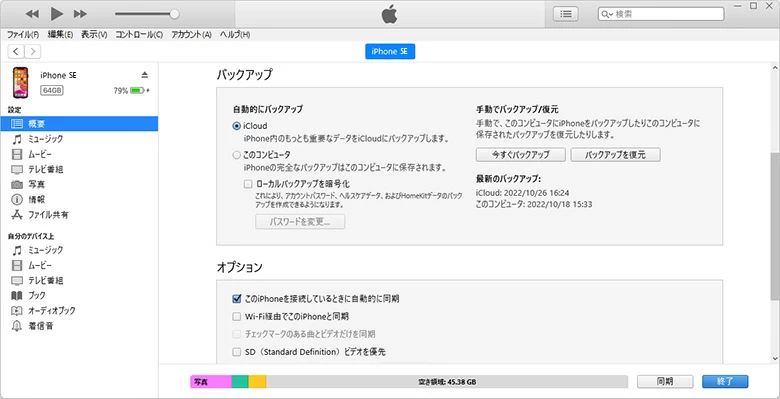Click the このコンピュータ: 2022/10/18 15:33 text
This screenshot has width=780, height=399.
coord(534,204)
